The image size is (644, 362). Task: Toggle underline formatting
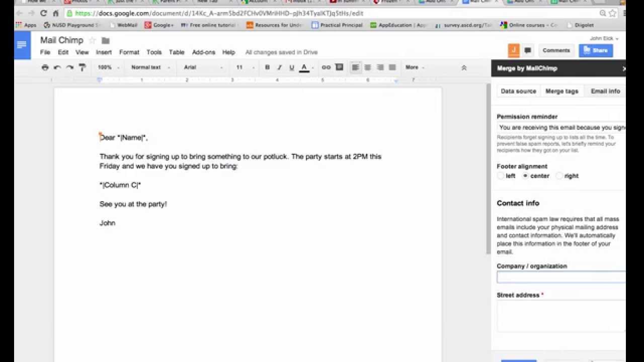coord(292,67)
